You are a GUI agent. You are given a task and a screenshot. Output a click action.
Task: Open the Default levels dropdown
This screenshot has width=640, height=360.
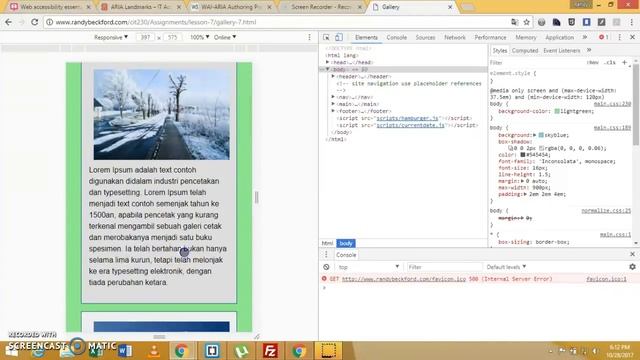pos(506,267)
